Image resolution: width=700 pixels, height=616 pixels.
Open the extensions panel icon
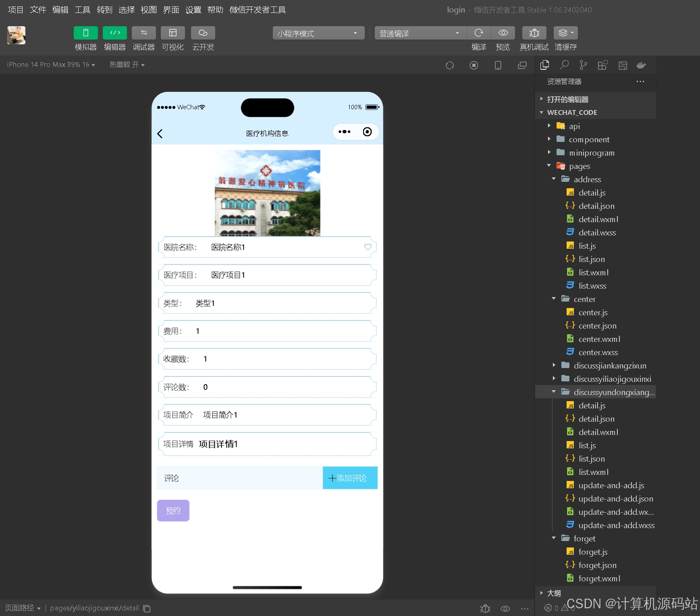point(602,65)
